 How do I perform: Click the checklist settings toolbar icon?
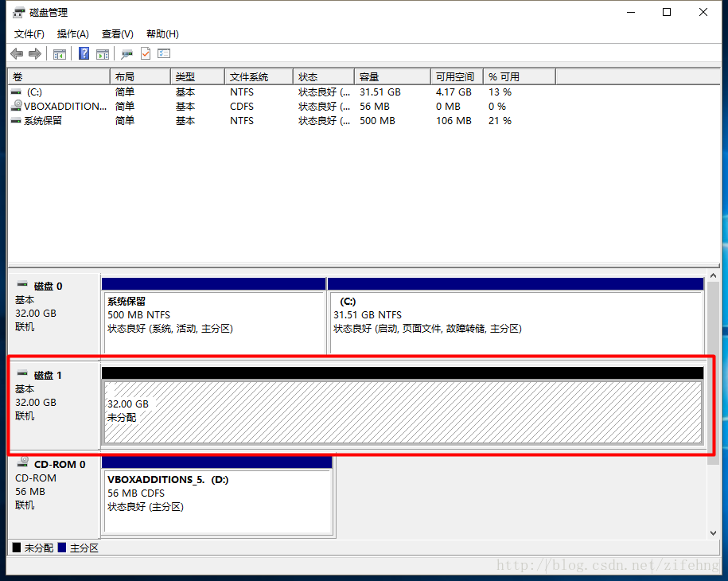164,53
